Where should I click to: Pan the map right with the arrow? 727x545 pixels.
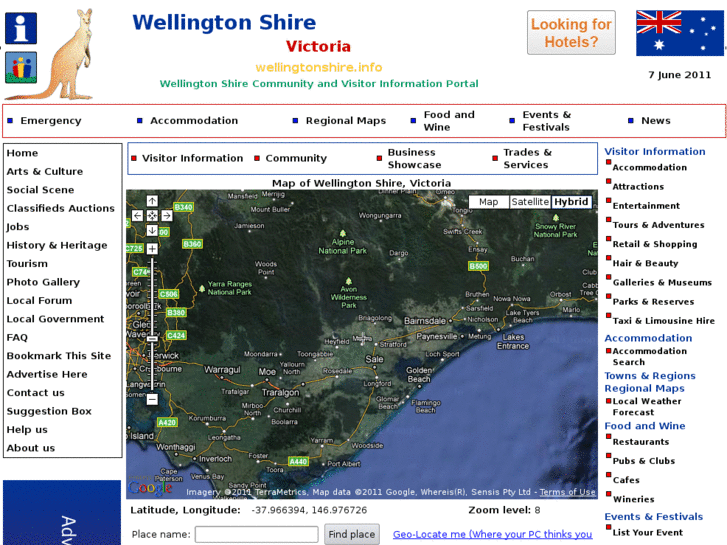(167, 216)
